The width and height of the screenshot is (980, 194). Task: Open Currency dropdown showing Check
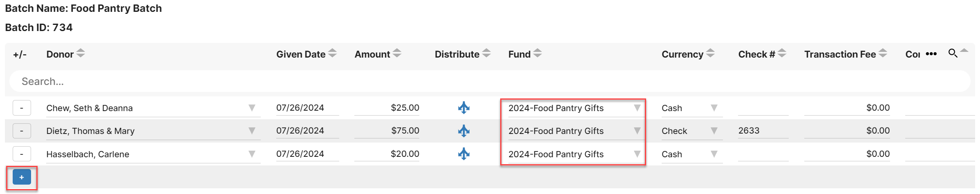tap(714, 131)
